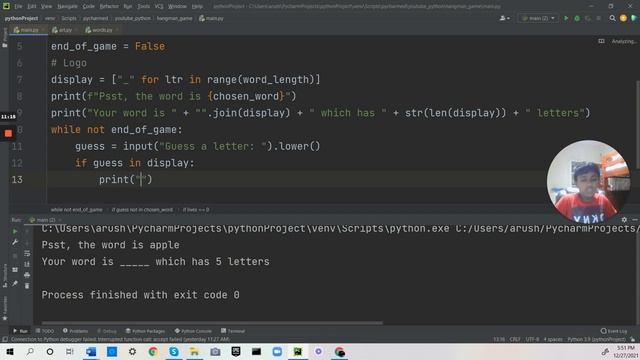Open Search Everywhere magnifier icon
640x360 pixels.
pos(612,18)
